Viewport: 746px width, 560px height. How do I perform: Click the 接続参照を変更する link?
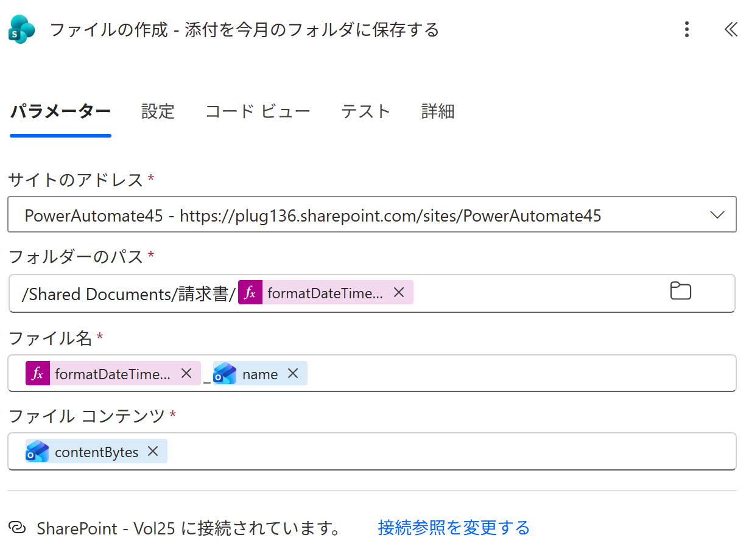point(454,527)
